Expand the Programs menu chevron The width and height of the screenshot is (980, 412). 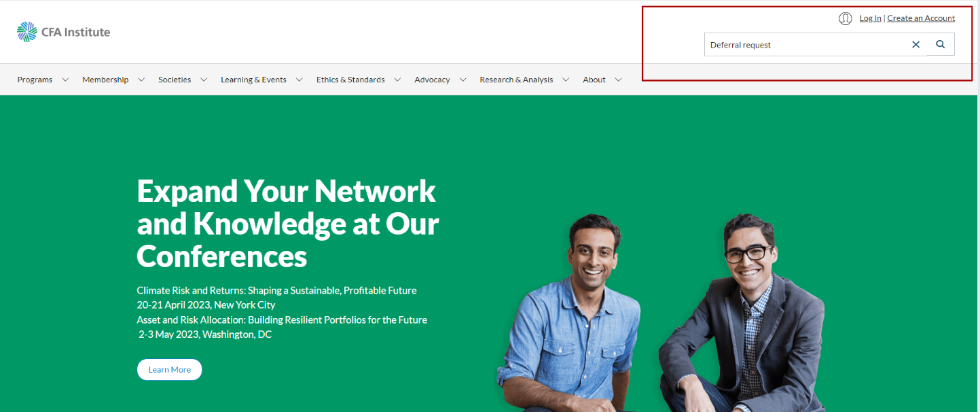(65, 80)
